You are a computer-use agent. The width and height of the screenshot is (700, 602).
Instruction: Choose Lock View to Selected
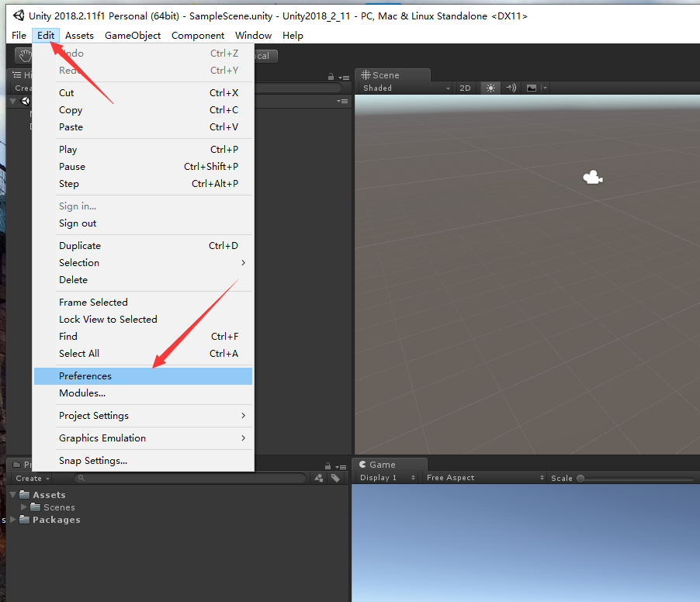(x=144, y=319)
